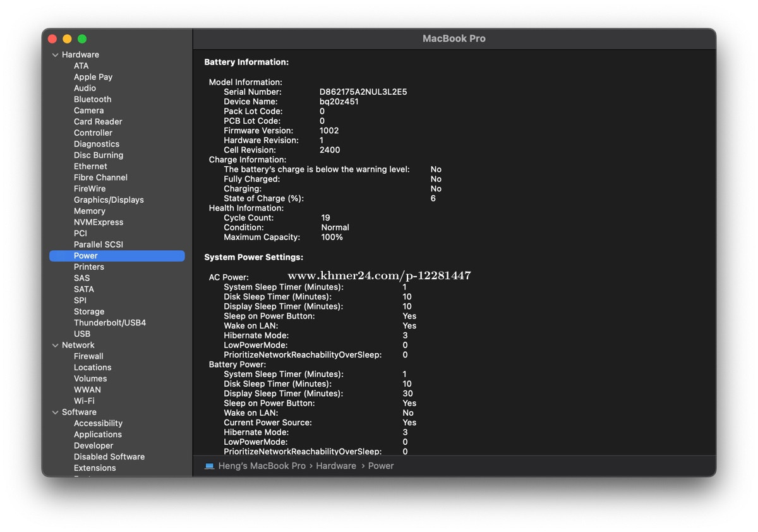Image resolution: width=758 pixels, height=532 pixels.
Task: Open the NVMExpress section
Action: pyautogui.click(x=98, y=222)
